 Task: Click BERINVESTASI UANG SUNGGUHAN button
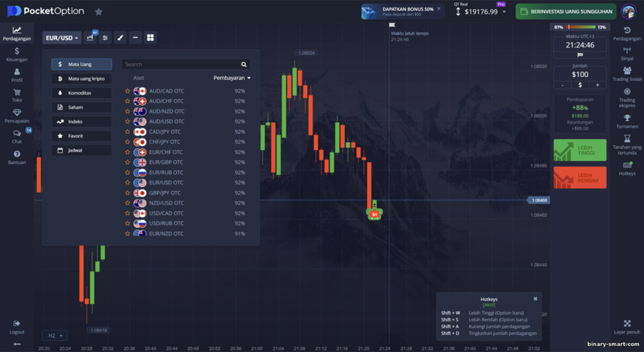566,11
